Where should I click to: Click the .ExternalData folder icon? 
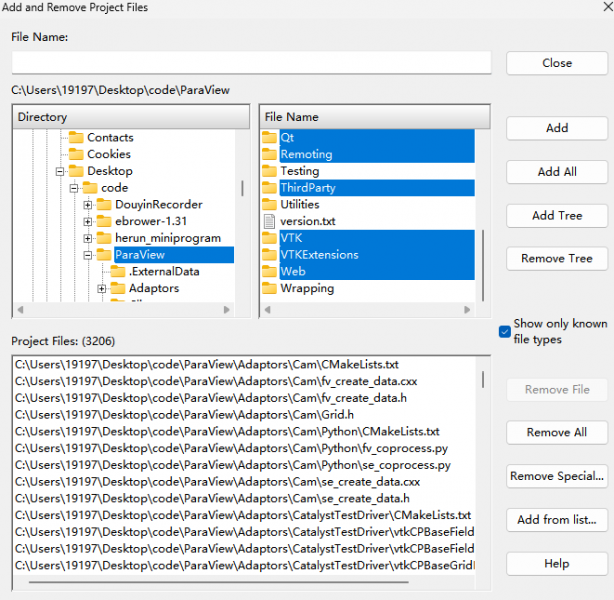click(117, 271)
